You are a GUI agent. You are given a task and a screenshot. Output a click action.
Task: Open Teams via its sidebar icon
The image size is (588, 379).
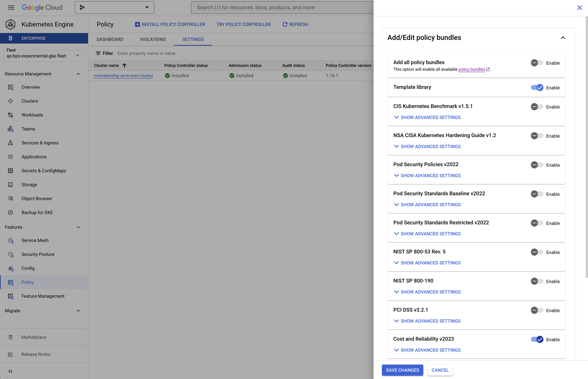click(10, 129)
